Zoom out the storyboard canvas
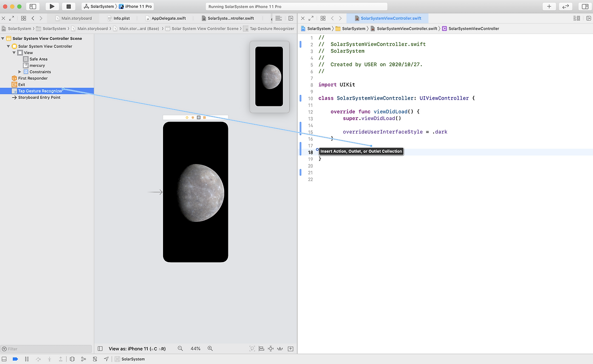The image size is (593, 364). point(180,349)
